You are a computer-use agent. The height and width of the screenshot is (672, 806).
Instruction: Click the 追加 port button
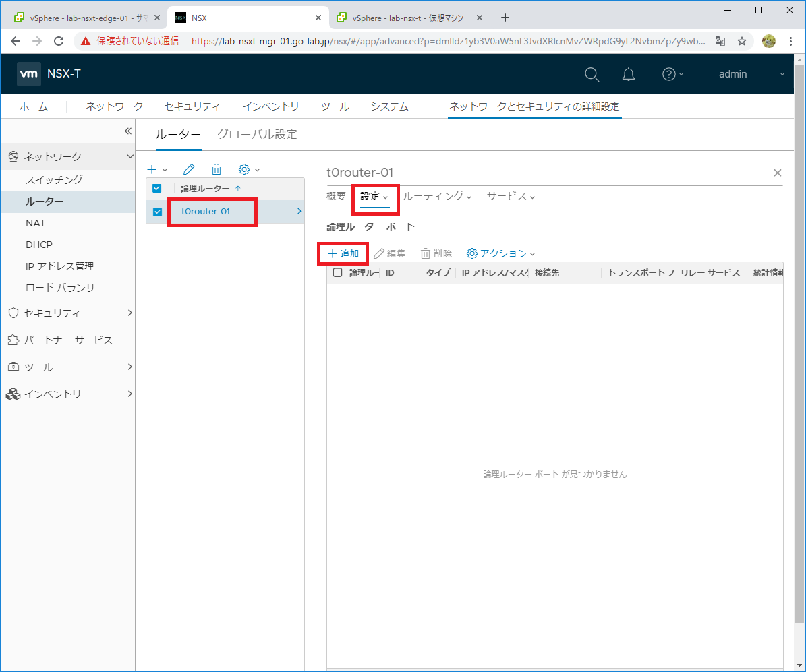343,254
